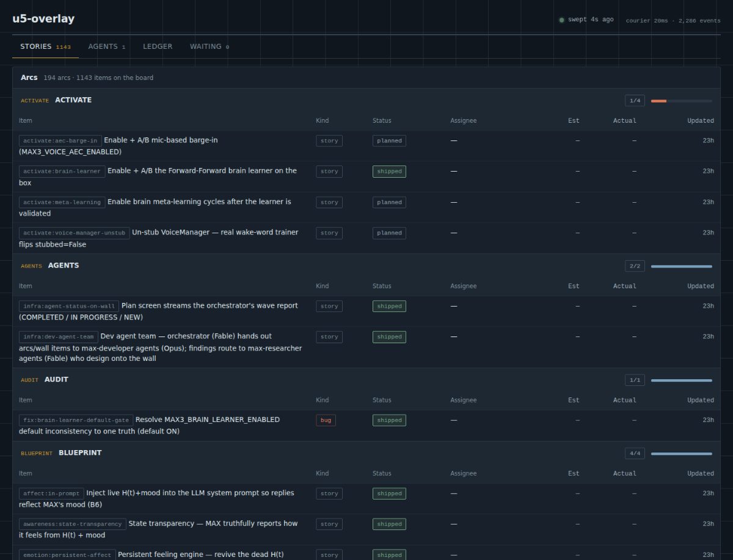Open the activate:voice-manager-unstub item tag
Viewport: 733px width, 560px height.
coord(75,233)
